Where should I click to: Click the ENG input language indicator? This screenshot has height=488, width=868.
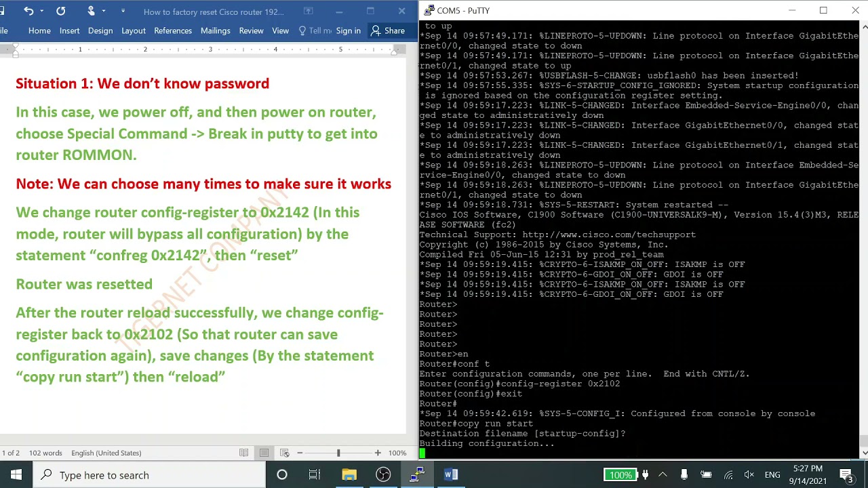[x=772, y=475]
